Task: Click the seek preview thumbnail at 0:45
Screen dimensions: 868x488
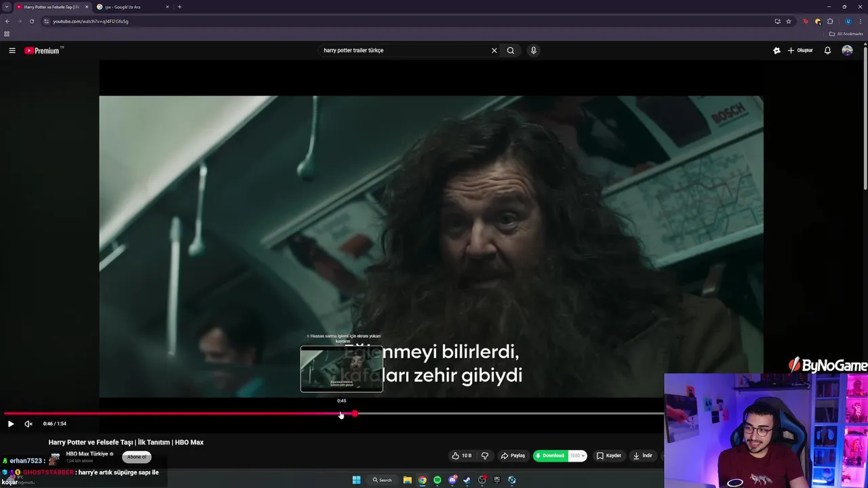Action: tap(342, 369)
